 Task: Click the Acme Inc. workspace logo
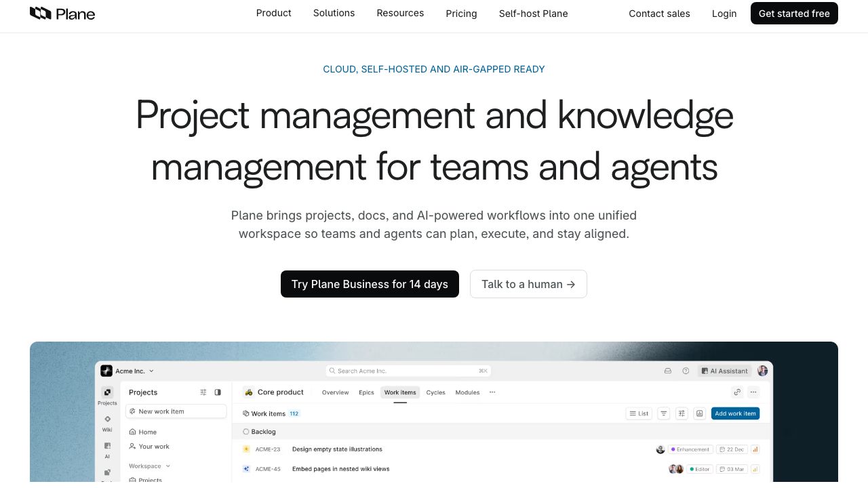pos(106,371)
